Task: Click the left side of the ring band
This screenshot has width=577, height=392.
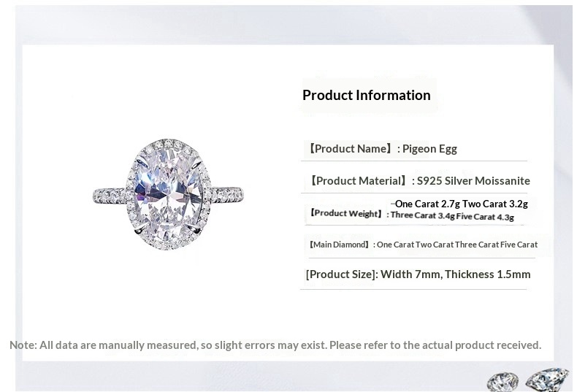Action: click(x=110, y=195)
